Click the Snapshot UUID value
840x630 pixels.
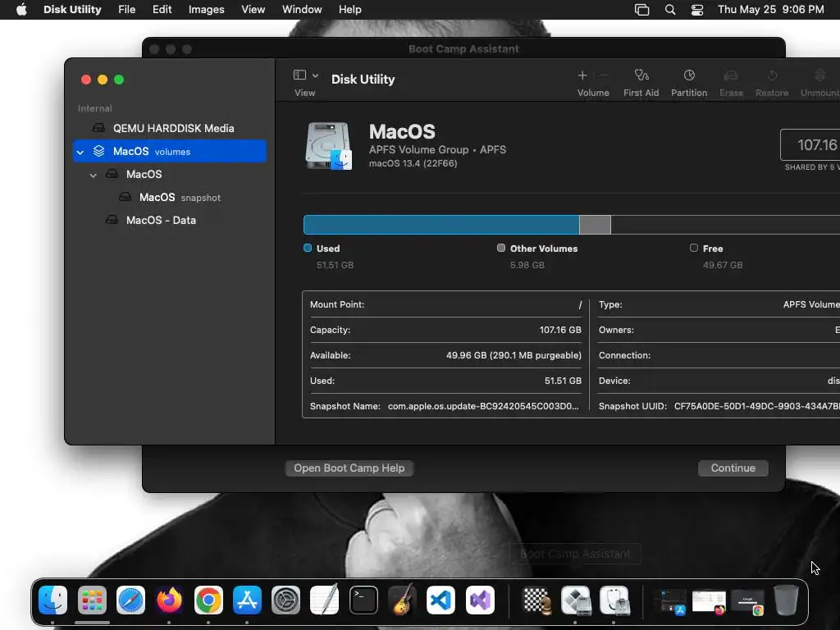(x=756, y=406)
